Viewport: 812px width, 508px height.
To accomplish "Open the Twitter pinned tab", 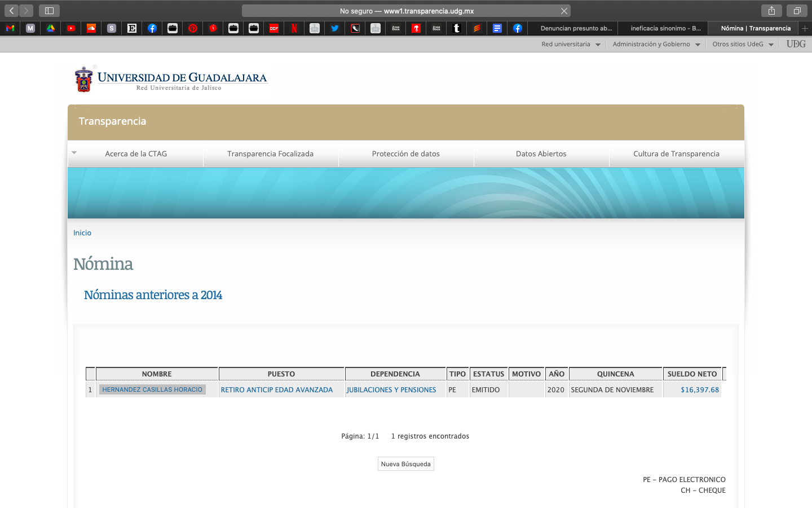I will [x=335, y=28].
